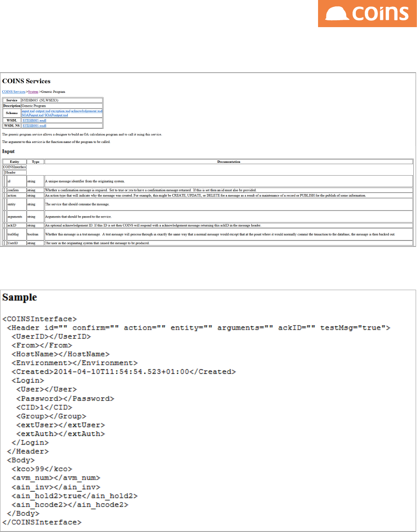Open SYESB005.wsdl in the WSDL NS row
417x532 pixels.
click(34, 126)
